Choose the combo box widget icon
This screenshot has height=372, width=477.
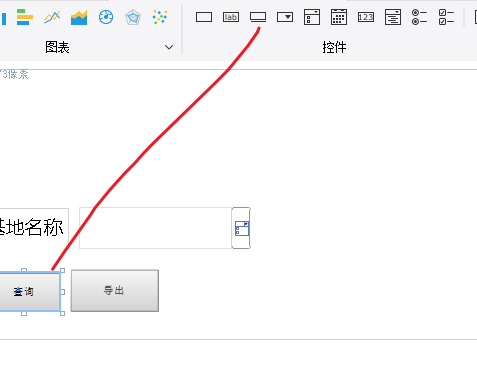click(x=285, y=17)
